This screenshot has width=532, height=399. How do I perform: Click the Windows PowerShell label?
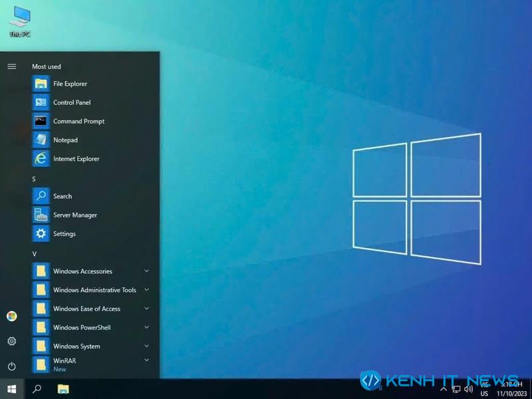coord(82,327)
